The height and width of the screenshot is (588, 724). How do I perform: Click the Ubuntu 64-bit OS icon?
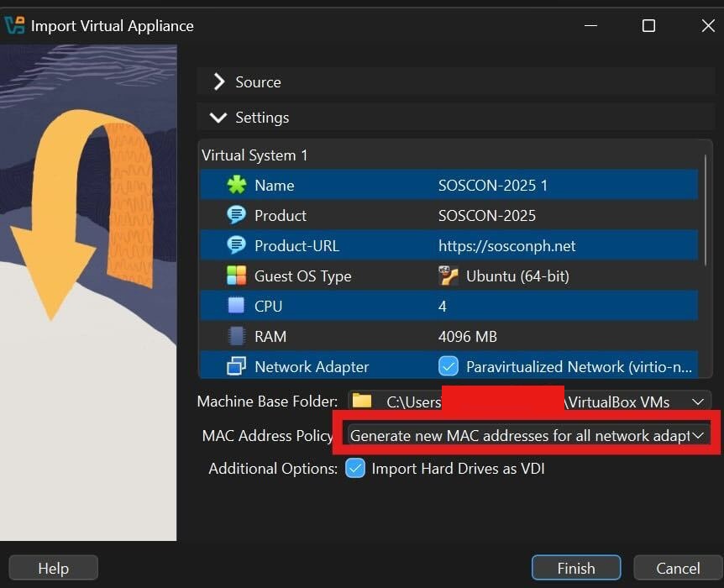449,276
